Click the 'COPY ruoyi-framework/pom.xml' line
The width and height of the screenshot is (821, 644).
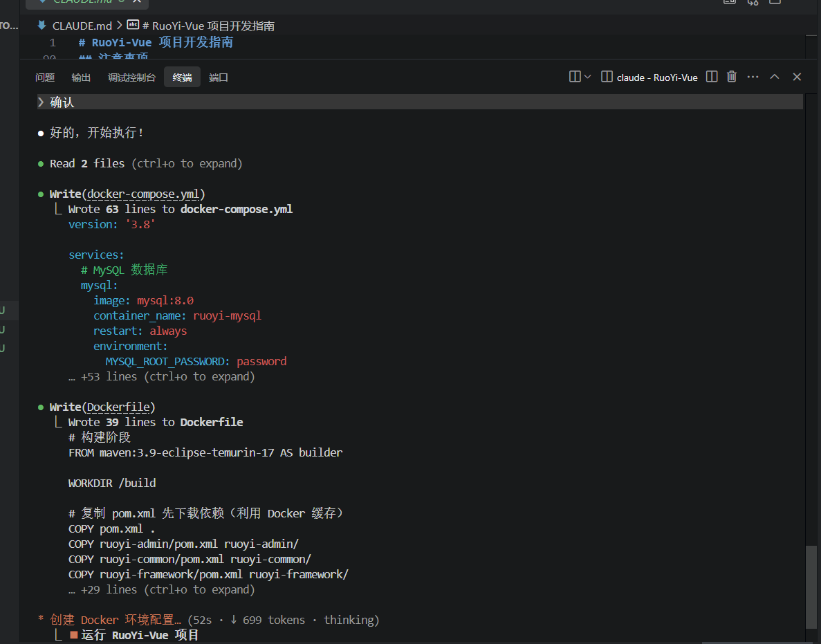[x=208, y=574]
